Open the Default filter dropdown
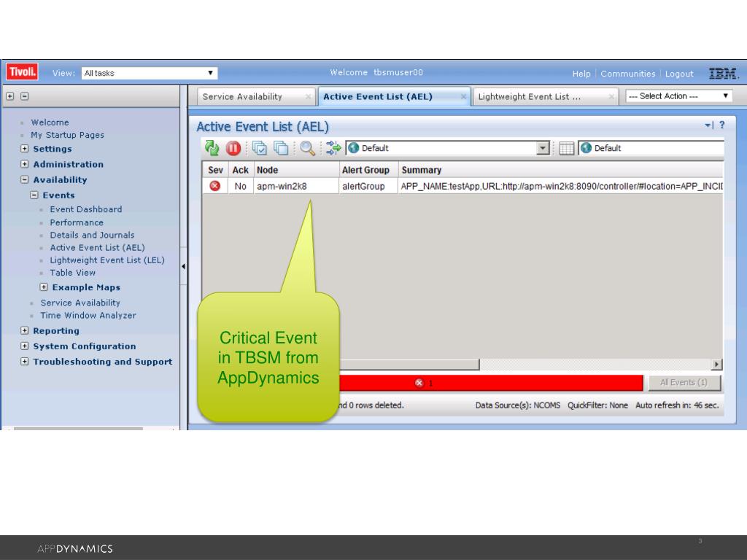747x560 pixels. coord(543,148)
